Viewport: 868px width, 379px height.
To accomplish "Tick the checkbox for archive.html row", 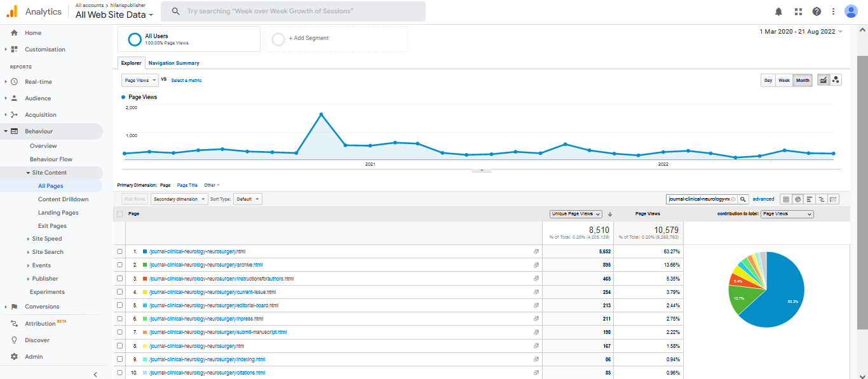I will tap(120, 265).
